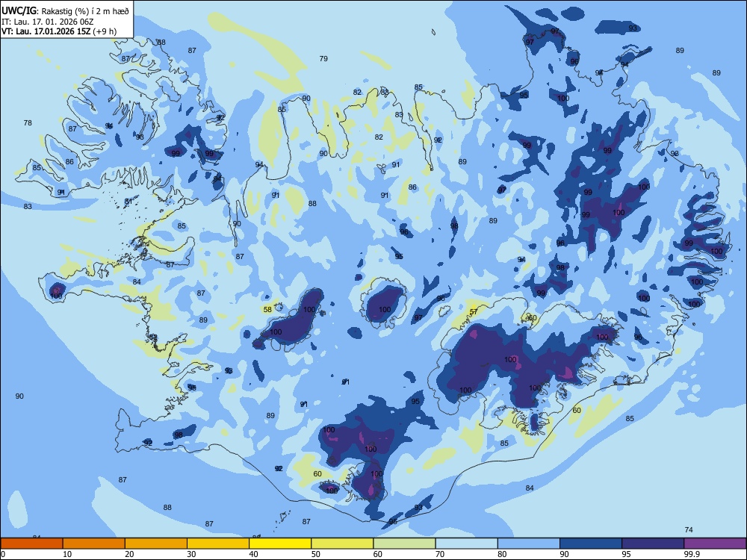The width and height of the screenshot is (747, 560).
Task: Click the purple legend swatch above 99.9
Action: [715, 544]
